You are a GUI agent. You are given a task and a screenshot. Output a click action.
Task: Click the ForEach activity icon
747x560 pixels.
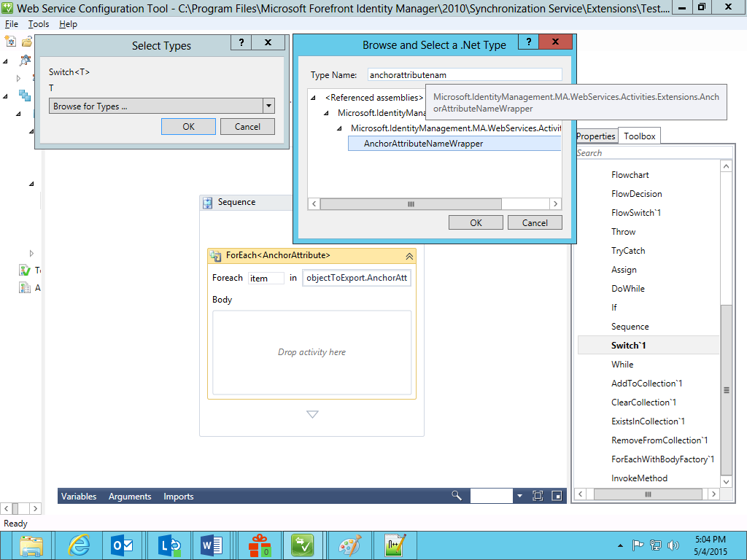pos(215,256)
